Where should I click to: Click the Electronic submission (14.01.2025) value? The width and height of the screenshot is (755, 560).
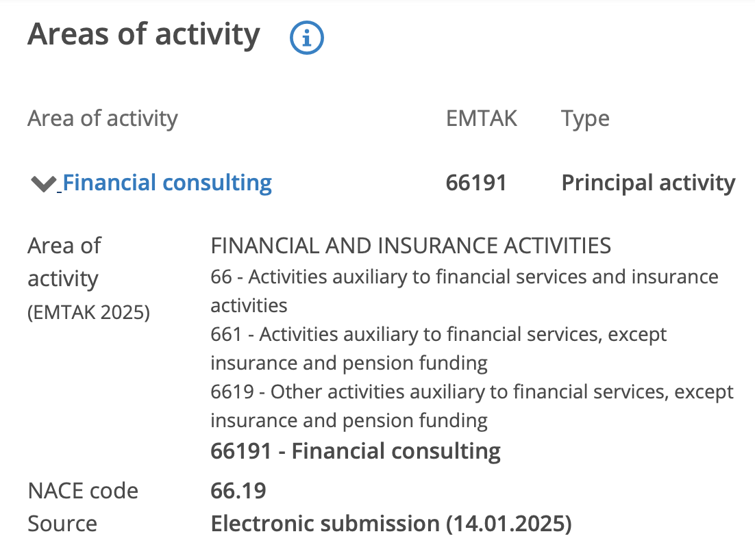pos(391,524)
